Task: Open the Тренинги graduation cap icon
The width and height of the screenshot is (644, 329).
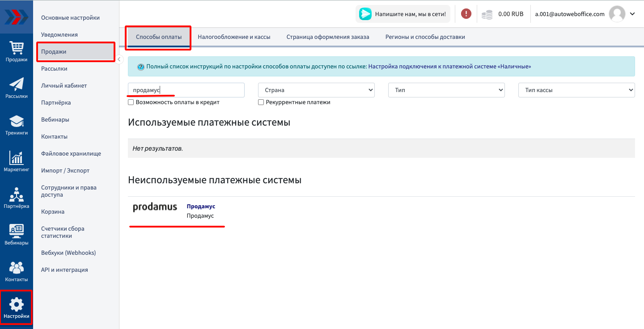Action: (x=17, y=121)
